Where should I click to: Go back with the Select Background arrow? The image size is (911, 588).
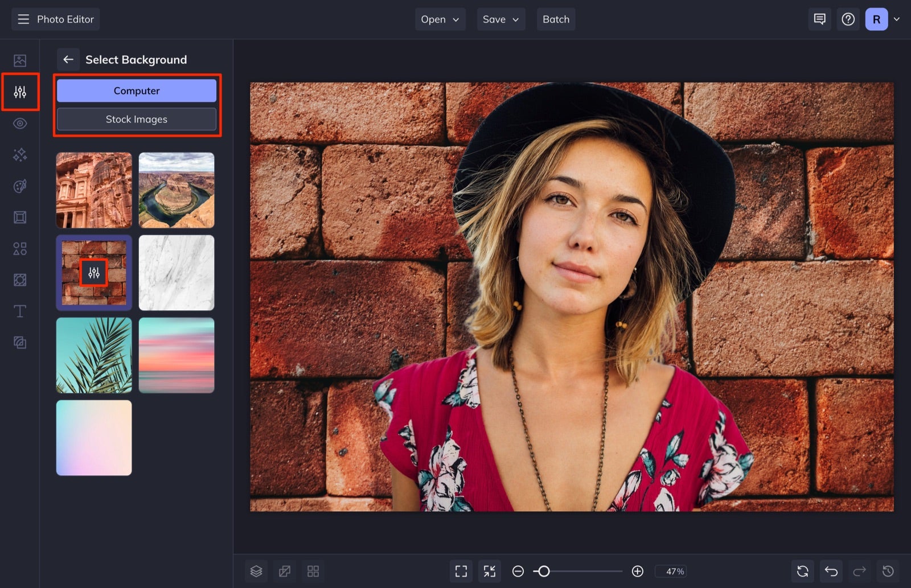(x=68, y=59)
